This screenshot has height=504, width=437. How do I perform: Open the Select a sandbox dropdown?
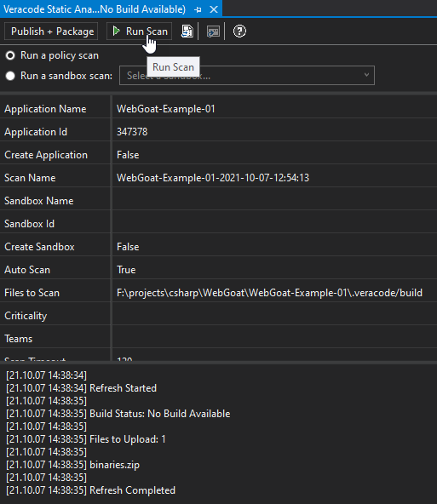coord(247,76)
